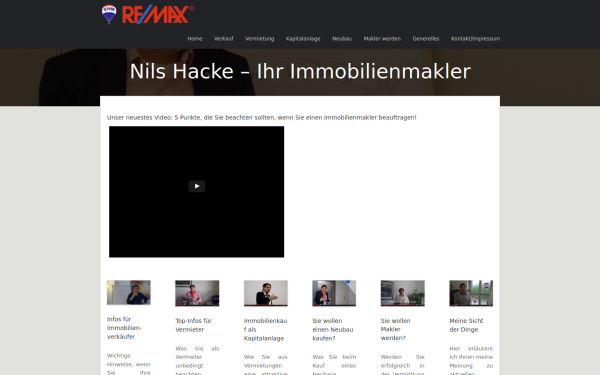
Task: Open thumbnail for Neubau kaufen
Action: click(334, 293)
